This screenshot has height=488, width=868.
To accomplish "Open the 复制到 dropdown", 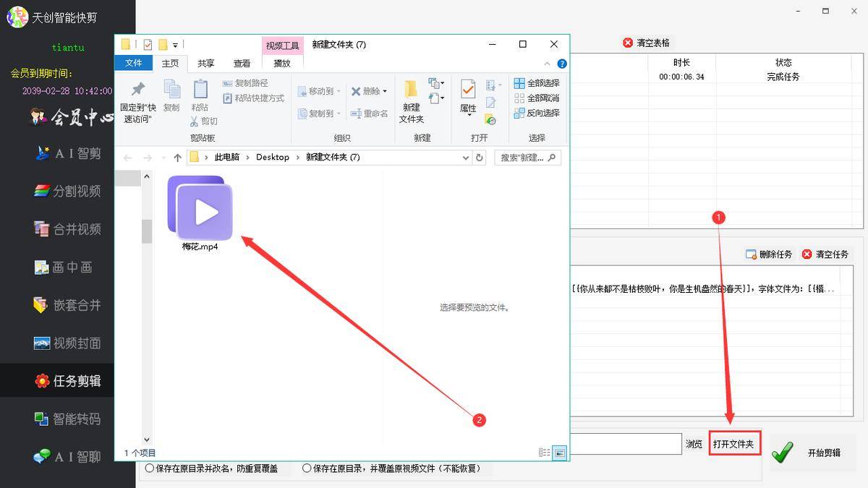I will click(x=320, y=114).
